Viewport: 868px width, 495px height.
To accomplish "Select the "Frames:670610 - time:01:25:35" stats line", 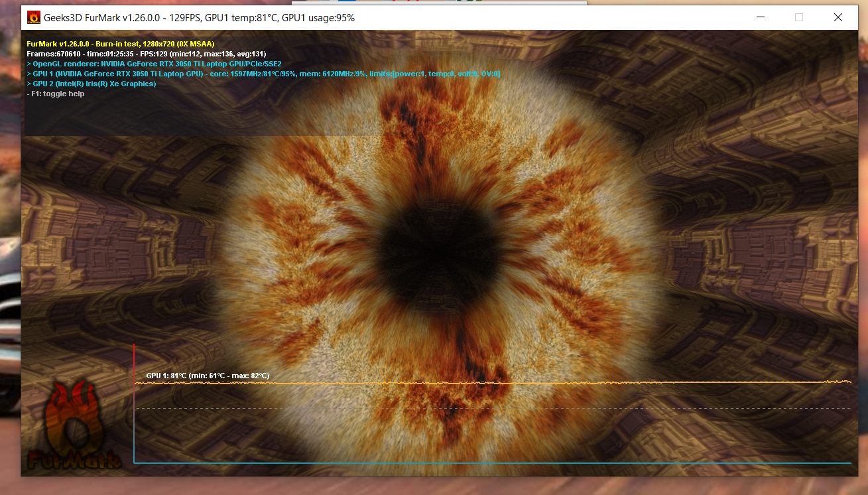I will coord(147,54).
